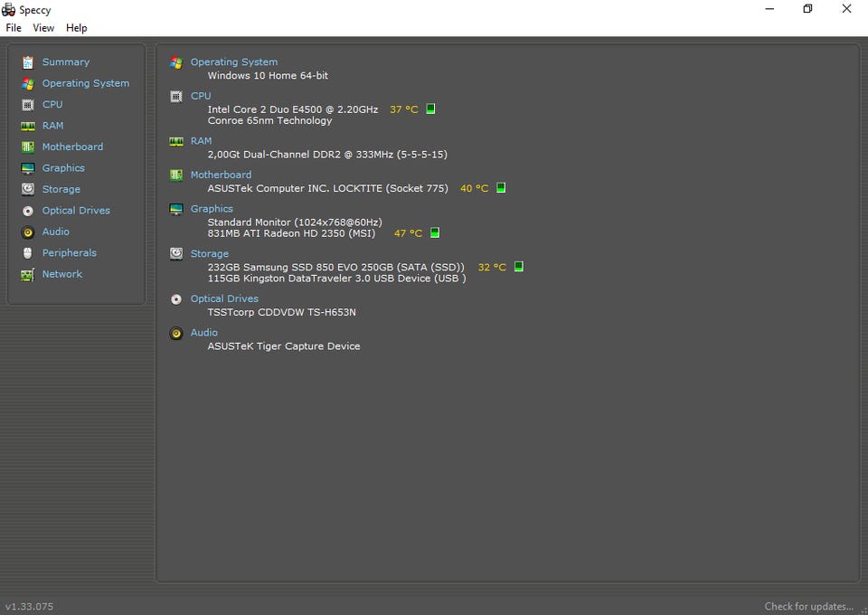Open Network section from sidebar
This screenshot has height=615, width=868.
coord(62,274)
